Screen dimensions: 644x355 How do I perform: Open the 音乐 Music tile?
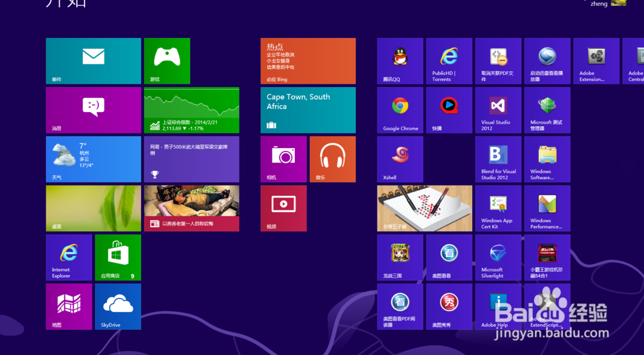click(333, 159)
